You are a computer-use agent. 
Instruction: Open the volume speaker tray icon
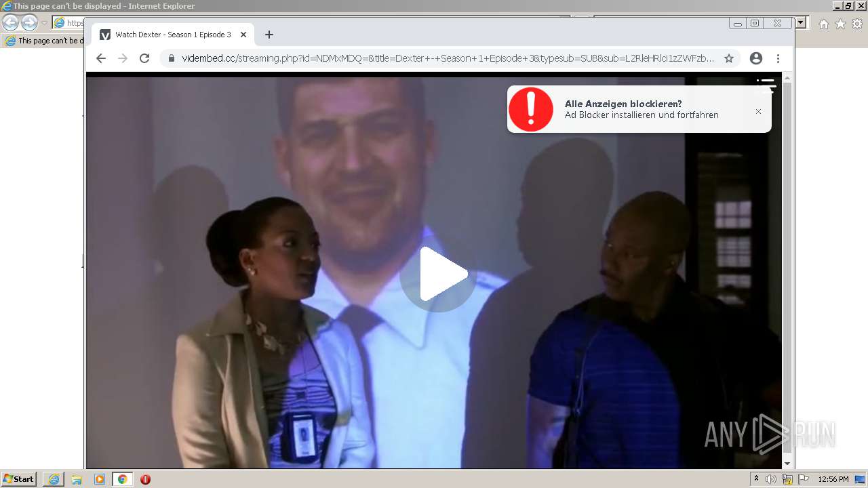click(x=771, y=479)
